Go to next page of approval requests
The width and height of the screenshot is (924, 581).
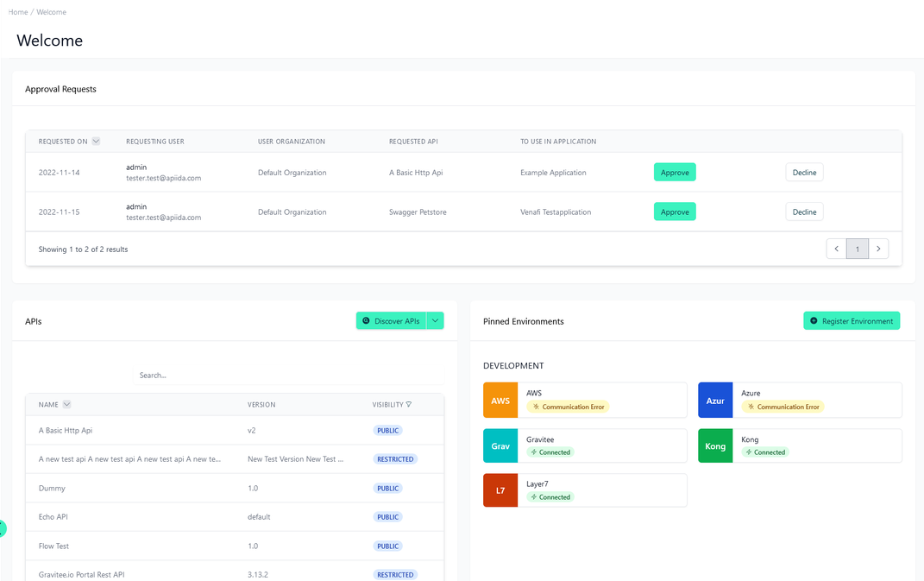click(878, 249)
